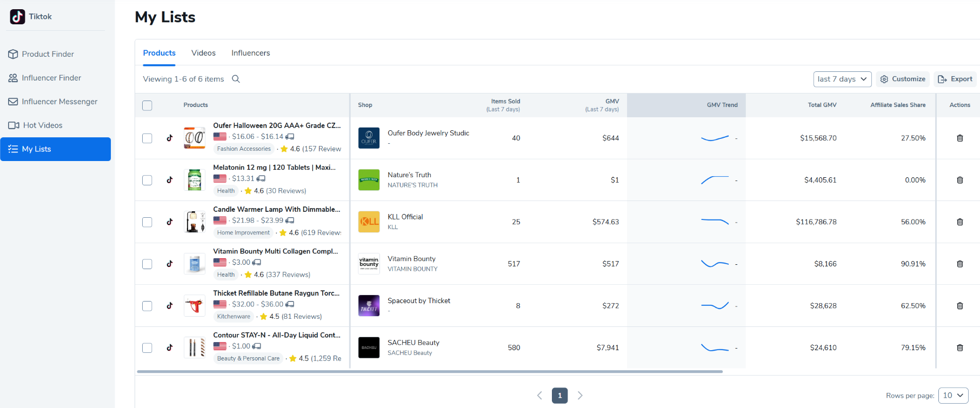Toggle the select-all checkbox in table header
Viewport: 980px width, 408px height.
tap(147, 105)
